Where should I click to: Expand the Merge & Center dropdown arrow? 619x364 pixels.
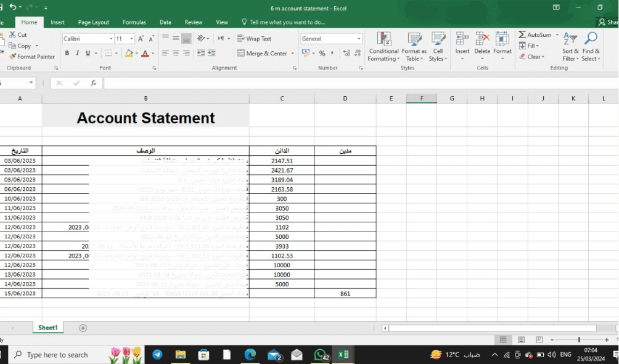pos(292,53)
